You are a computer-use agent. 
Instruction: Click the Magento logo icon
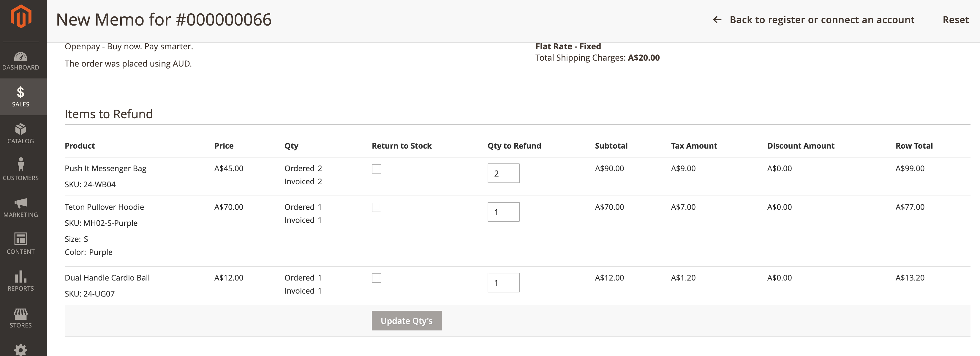tap(20, 17)
